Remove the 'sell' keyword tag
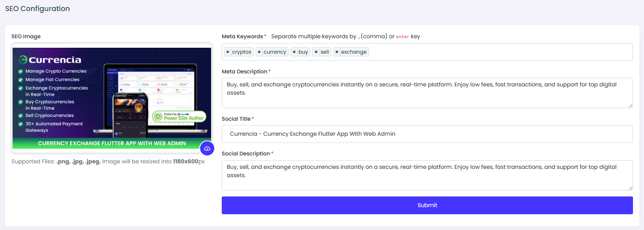The height and width of the screenshot is (230, 644). (x=316, y=52)
